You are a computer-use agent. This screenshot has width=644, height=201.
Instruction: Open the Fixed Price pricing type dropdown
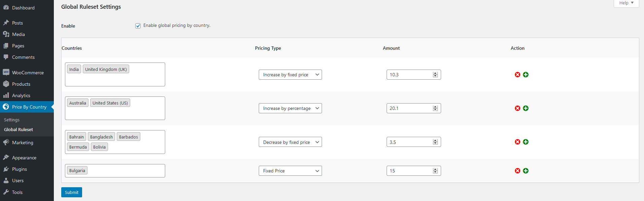tap(290, 171)
